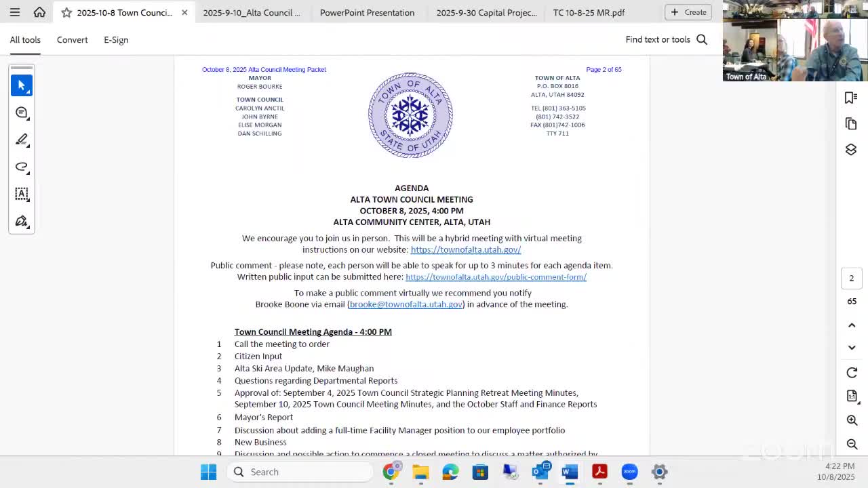
Task: Rotate the page view clockwise
Action: 852,373
